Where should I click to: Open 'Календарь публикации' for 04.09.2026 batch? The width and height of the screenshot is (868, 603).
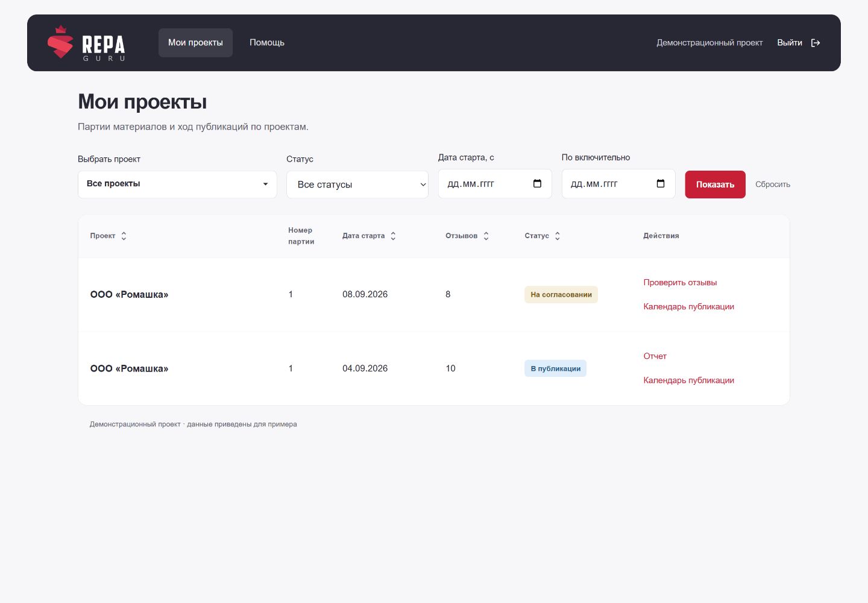coord(688,380)
